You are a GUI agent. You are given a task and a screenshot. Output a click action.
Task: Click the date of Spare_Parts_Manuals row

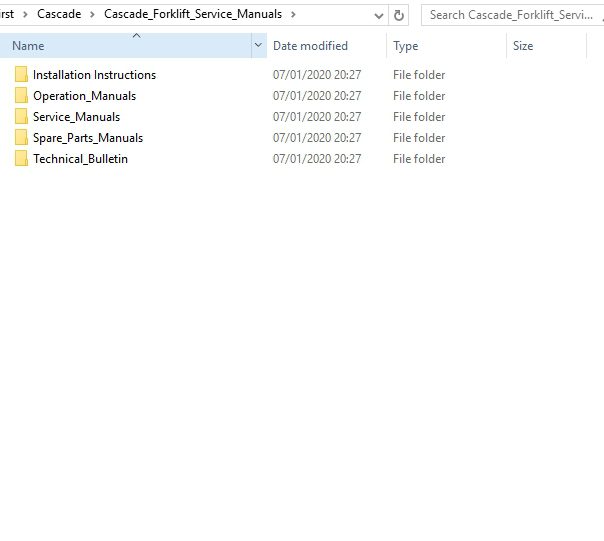(x=317, y=138)
